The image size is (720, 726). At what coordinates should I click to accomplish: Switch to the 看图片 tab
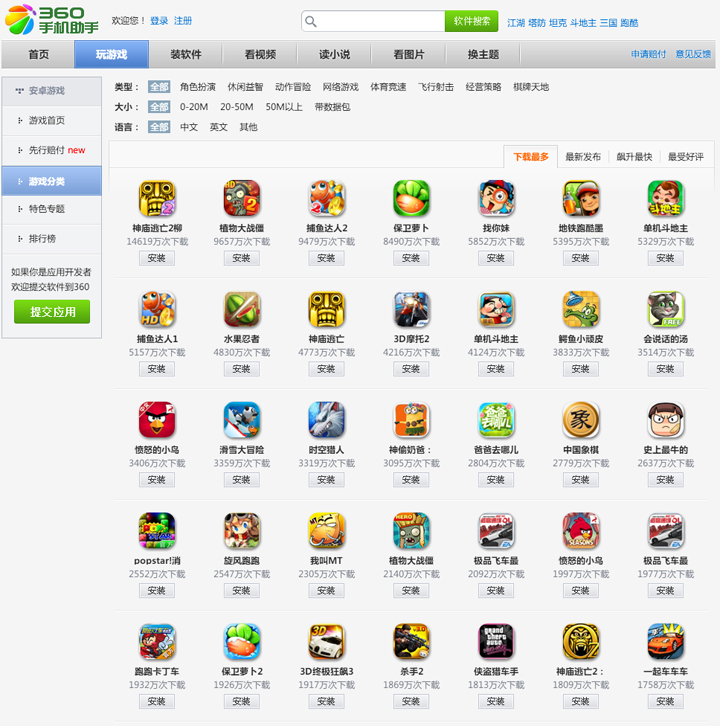[x=409, y=54]
